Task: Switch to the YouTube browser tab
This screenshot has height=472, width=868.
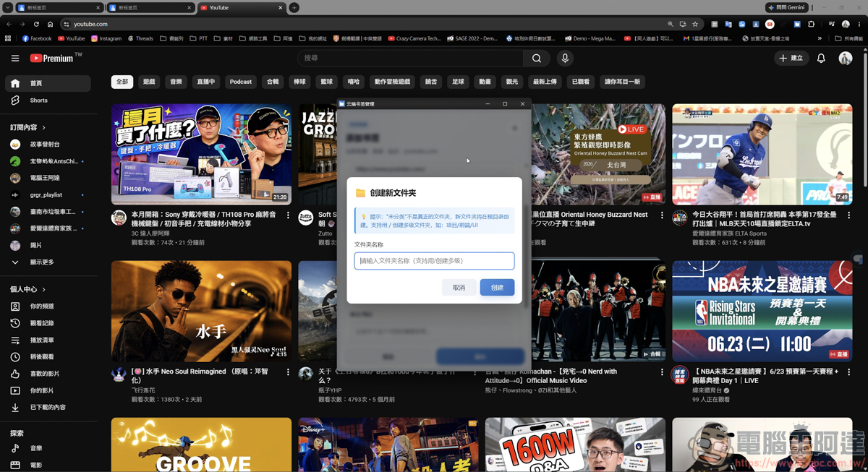Action: tap(241, 7)
